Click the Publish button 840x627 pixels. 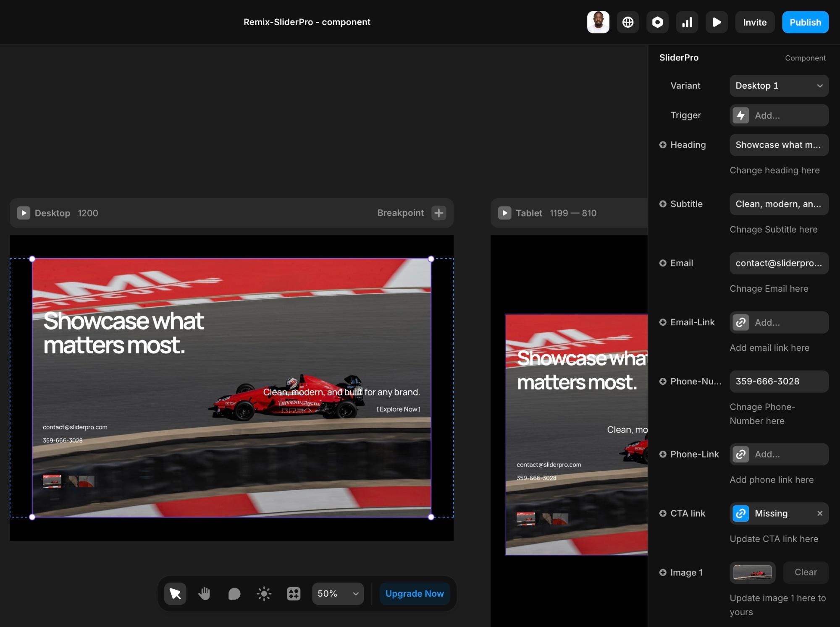pyautogui.click(x=805, y=22)
